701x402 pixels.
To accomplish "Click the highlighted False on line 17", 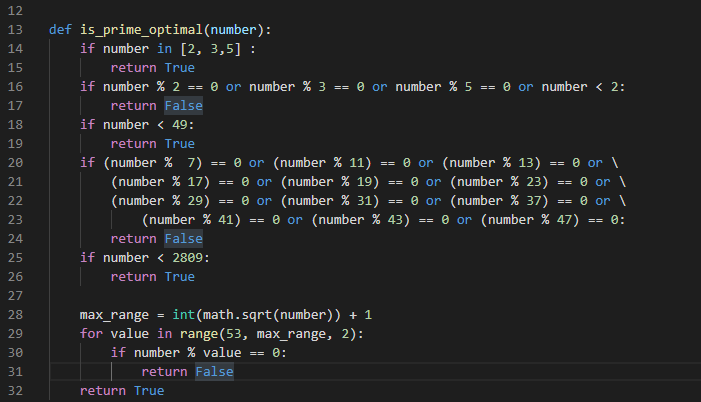I will tap(183, 106).
